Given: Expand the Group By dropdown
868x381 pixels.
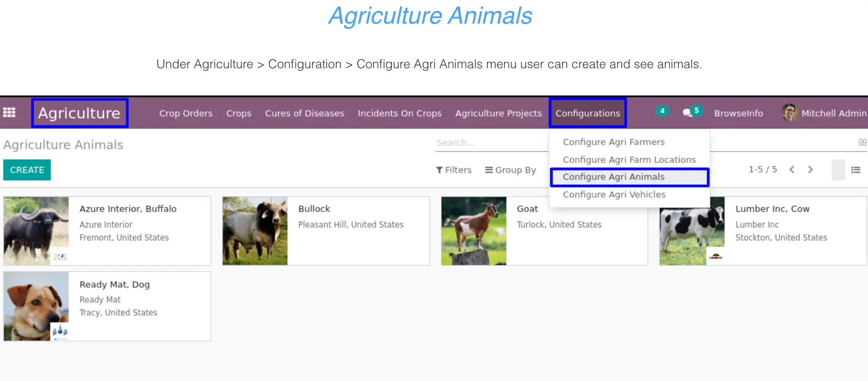Looking at the screenshot, I should click(510, 170).
